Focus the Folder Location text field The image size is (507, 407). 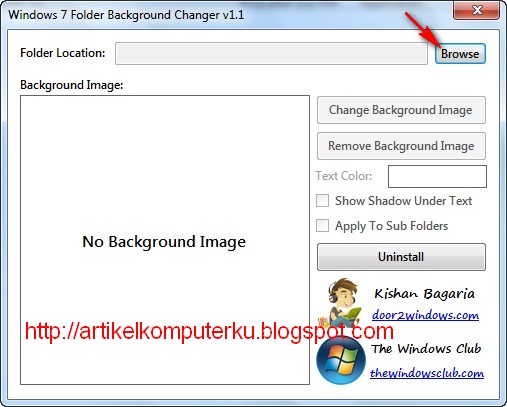point(271,53)
